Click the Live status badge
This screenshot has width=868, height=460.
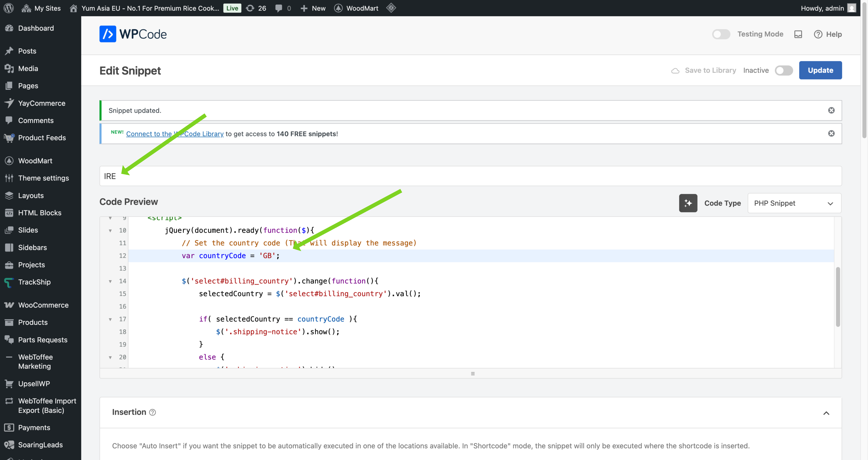(232, 8)
